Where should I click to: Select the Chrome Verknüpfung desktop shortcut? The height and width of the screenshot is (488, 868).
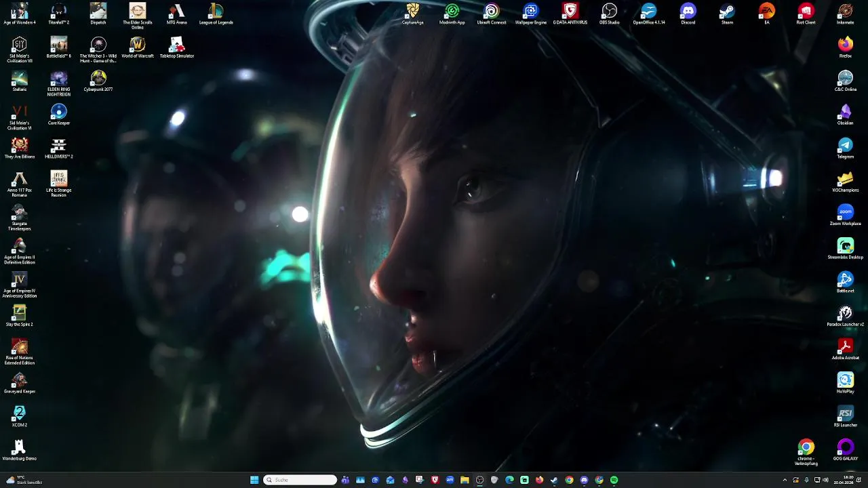pyautogui.click(x=806, y=452)
